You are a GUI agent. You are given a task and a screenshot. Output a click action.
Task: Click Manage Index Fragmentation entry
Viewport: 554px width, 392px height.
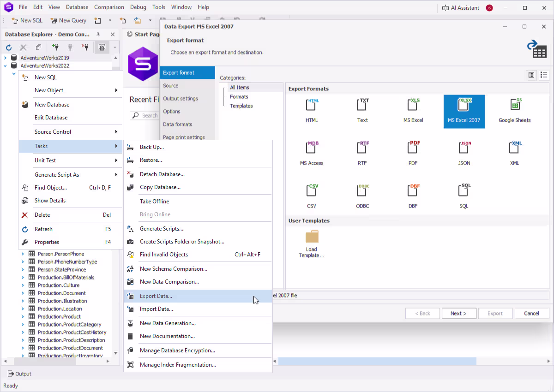(198, 365)
